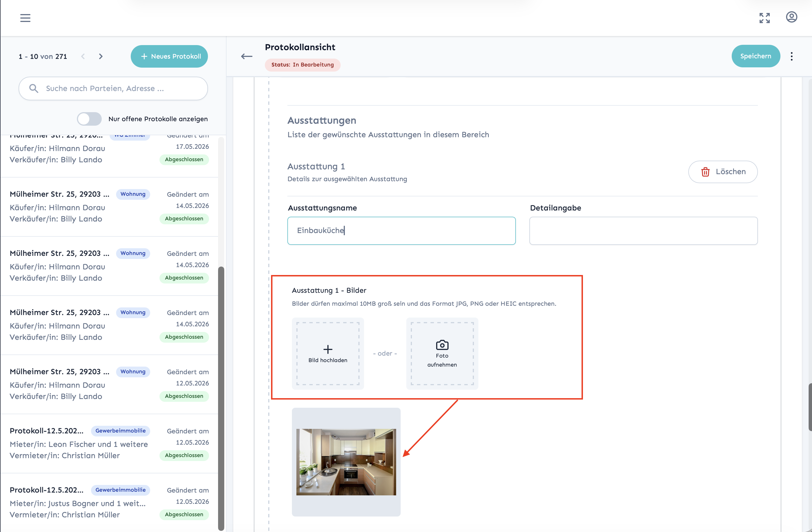Click the Ausstattung 1 - Bilder heading

(x=329, y=291)
